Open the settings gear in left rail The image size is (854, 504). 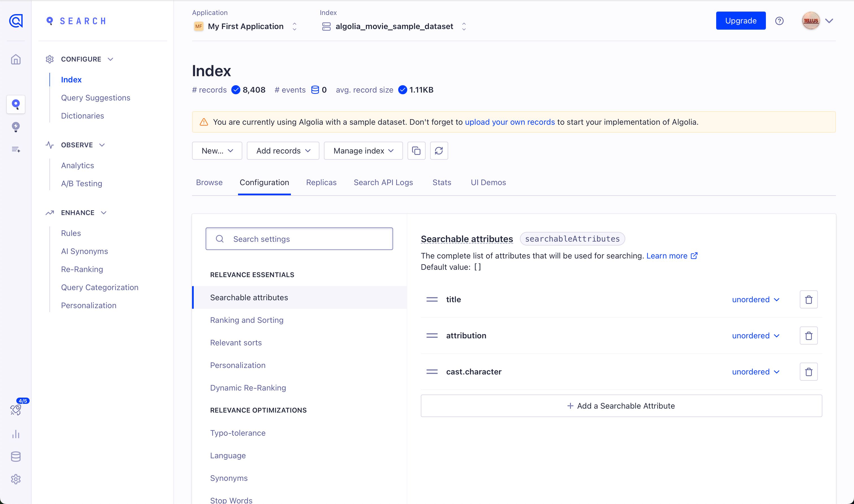click(16, 479)
